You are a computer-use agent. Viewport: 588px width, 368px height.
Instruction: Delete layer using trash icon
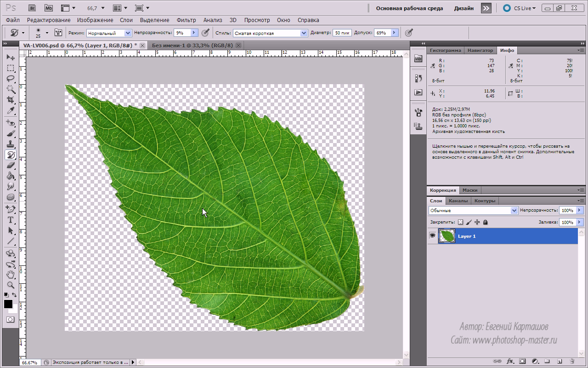tap(572, 362)
